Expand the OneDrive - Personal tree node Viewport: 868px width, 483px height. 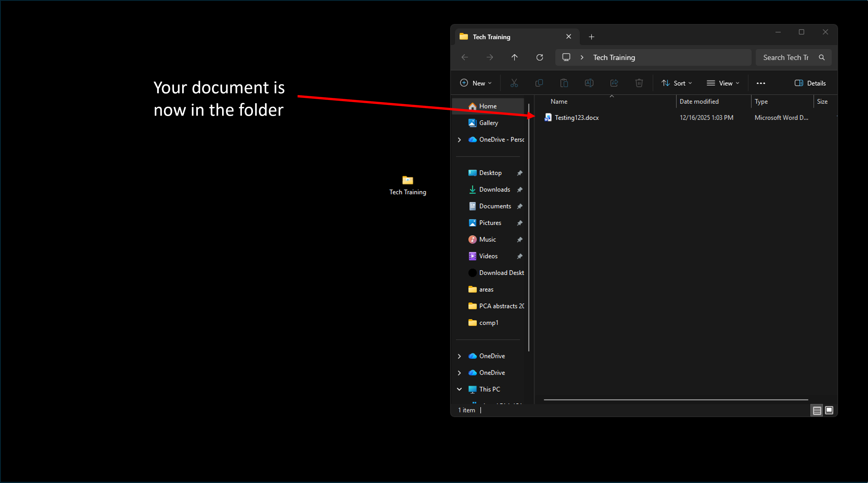pyautogui.click(x=459, y=140)
